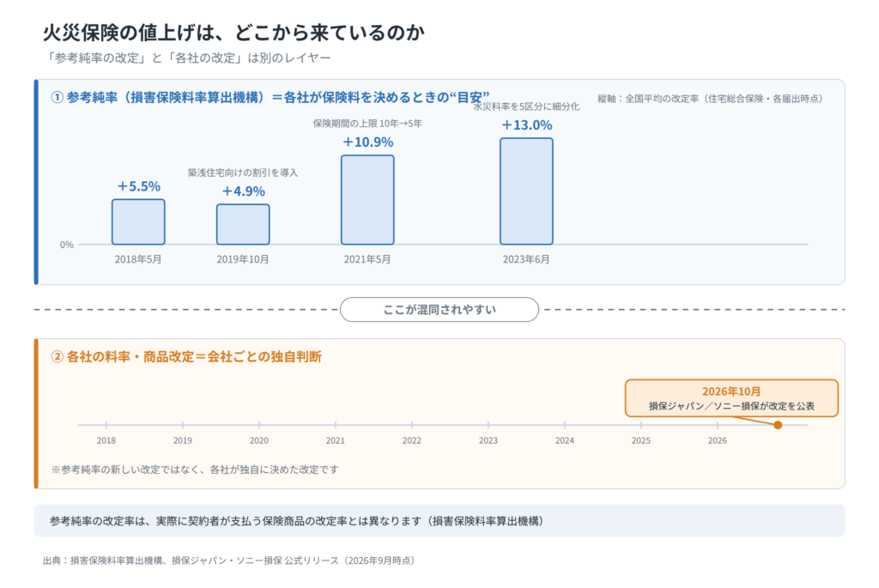
Task: Click the 2025 timeline year label
Action: 640,440
